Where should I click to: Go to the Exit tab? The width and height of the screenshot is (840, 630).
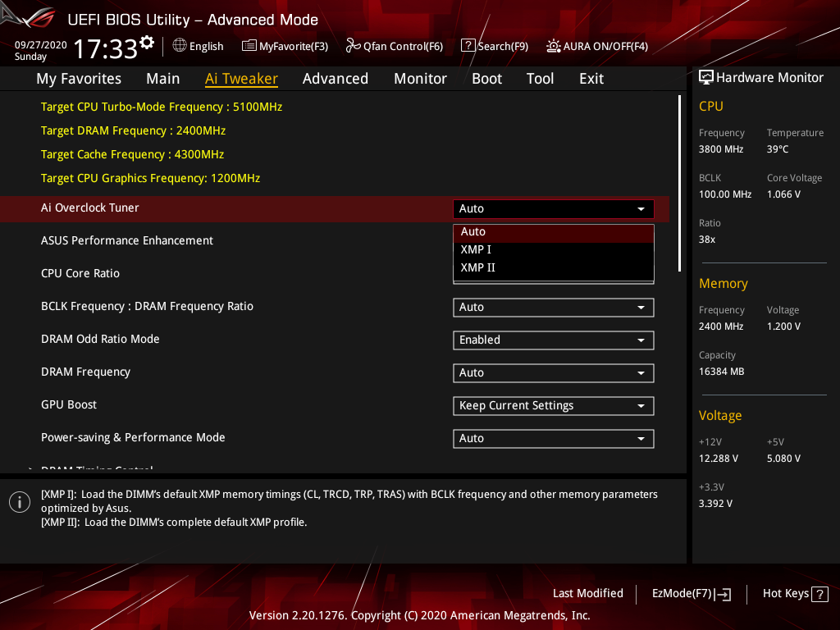(x=591, y=79)
